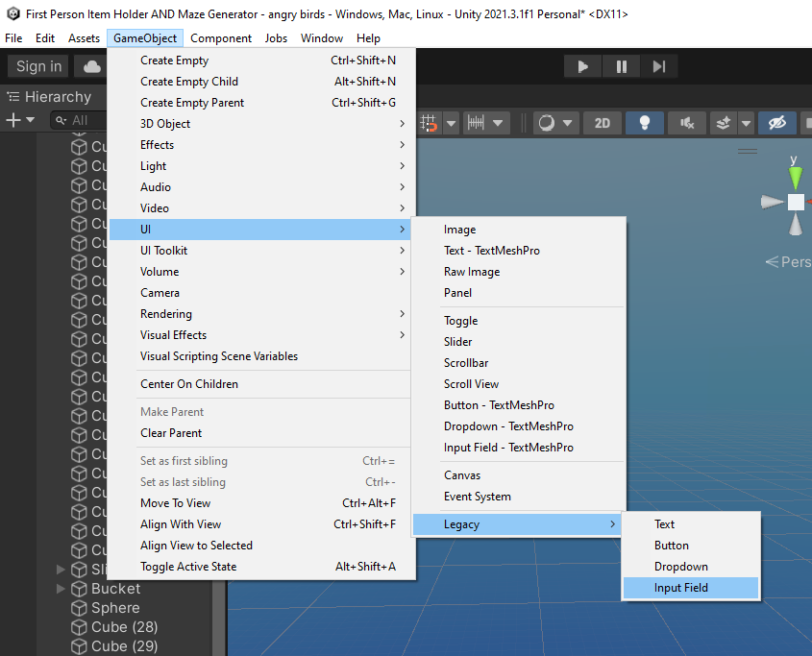
Task: Expand the Effects submenu
Action: point(261,145)
